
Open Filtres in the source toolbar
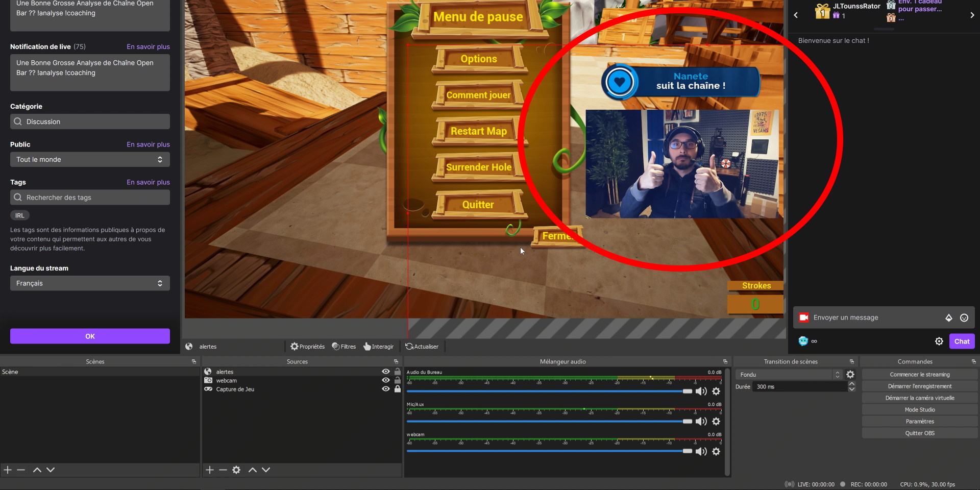[344, 347]
